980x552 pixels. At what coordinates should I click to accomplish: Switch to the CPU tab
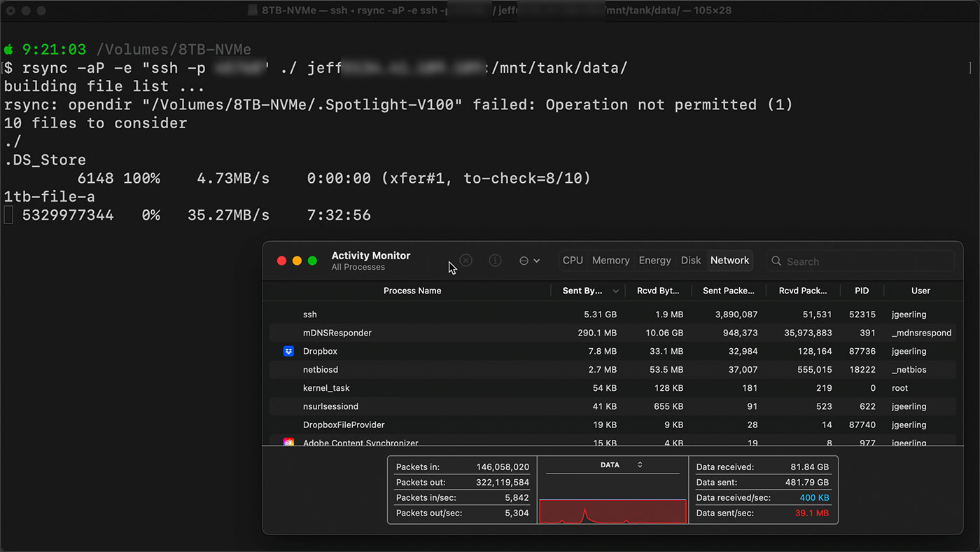coord(573,260)
